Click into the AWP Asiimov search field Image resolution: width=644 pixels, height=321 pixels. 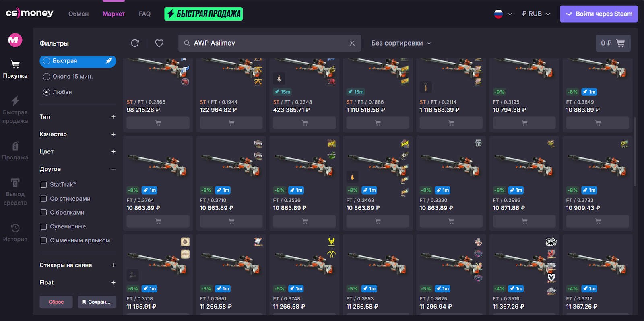266,43
